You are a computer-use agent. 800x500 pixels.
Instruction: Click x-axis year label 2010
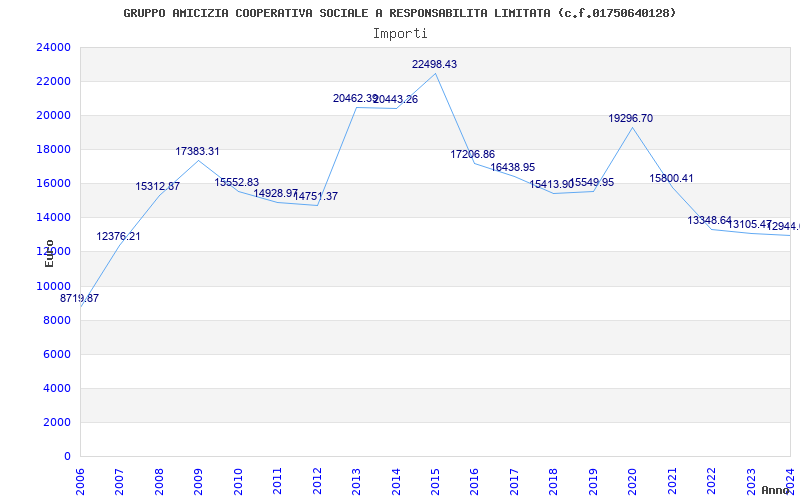pyautogui.click(x=238, y=481)
